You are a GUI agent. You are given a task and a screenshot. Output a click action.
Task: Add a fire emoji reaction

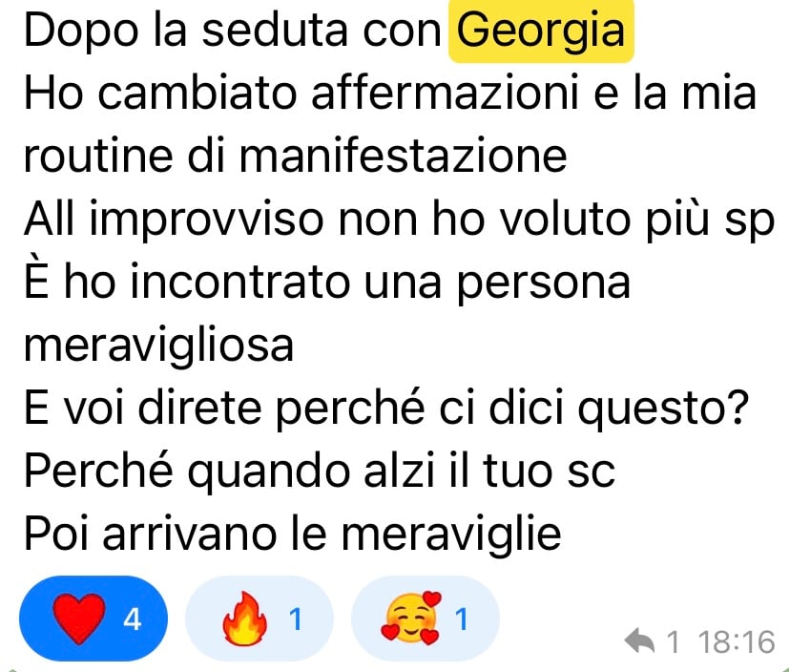(x=260, y=619)
